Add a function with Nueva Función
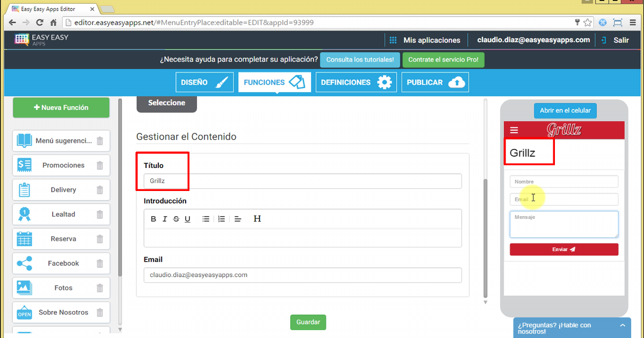The width and height of the screenshot is (644, 338). pyautogui.click(x=61, y=107)
